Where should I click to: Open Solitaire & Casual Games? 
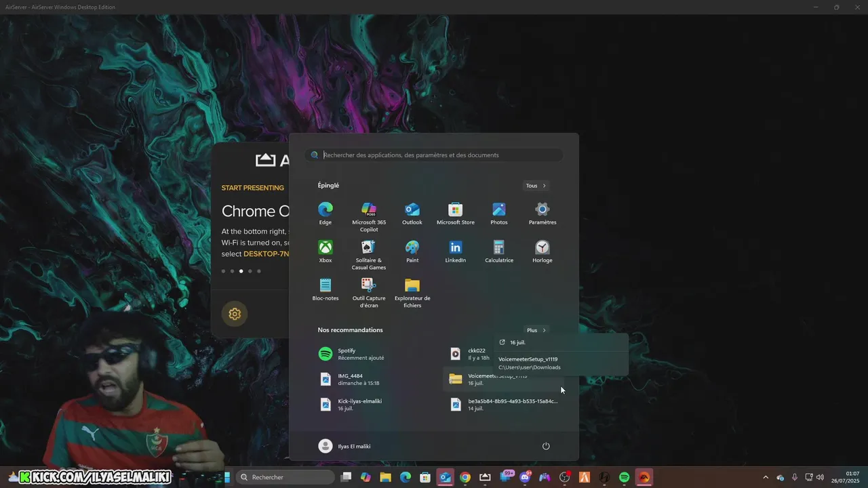[369, 255]
